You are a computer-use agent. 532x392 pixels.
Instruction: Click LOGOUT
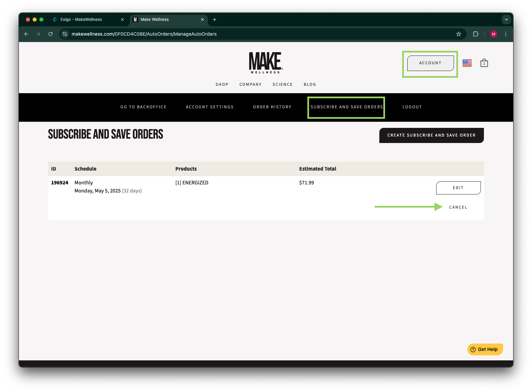pos(412,107)
